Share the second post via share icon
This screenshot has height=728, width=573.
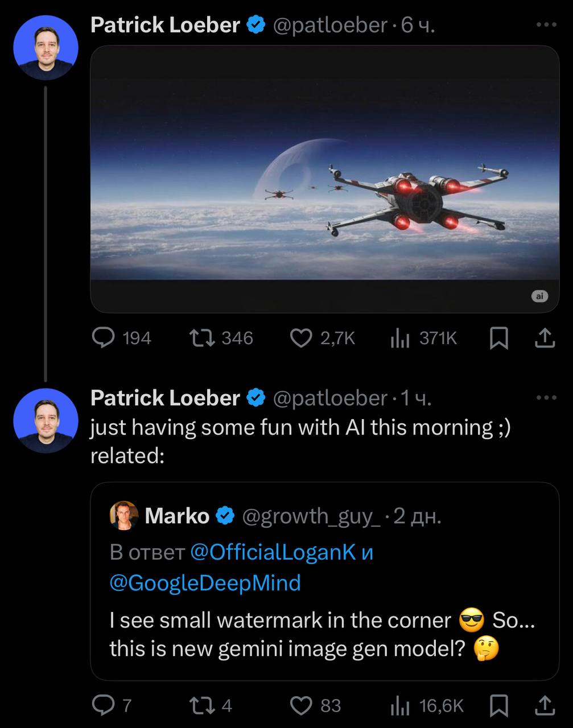(x=545, y=706)
